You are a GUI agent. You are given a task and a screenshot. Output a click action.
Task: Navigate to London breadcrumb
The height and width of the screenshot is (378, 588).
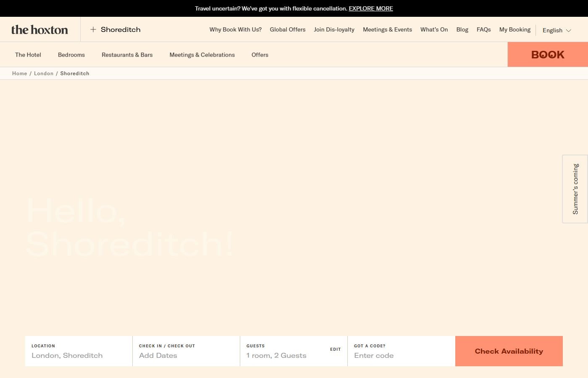pyautogui.click(x=44, y=73)
